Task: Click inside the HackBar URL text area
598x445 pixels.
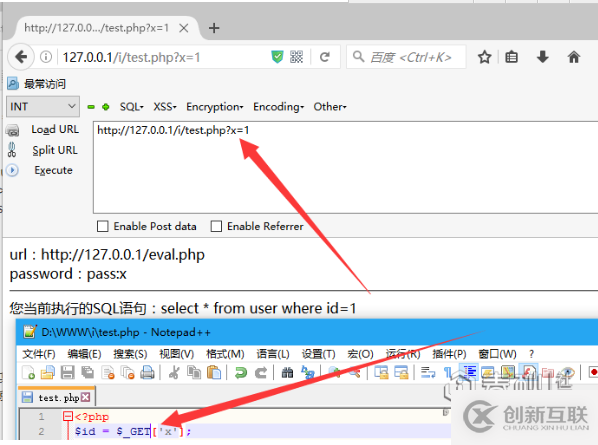Action: click(x=345, y=168)
